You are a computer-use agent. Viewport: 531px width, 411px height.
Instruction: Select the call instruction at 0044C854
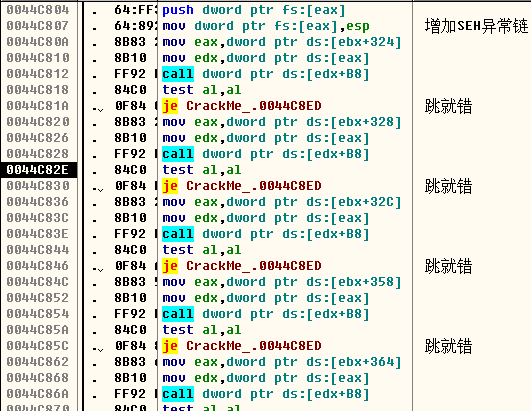[266, 314]
